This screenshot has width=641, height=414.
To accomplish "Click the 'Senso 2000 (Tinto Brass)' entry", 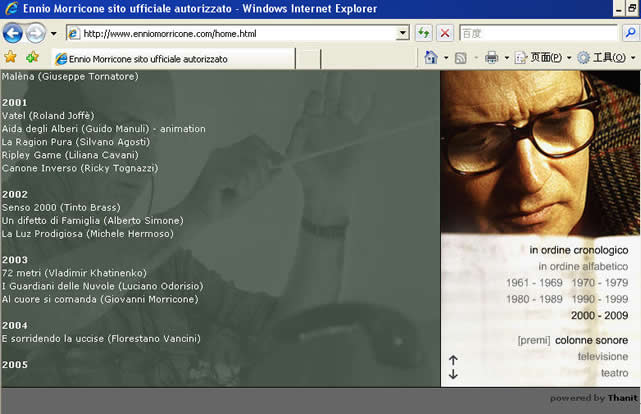I will click(x=61, y=208).
